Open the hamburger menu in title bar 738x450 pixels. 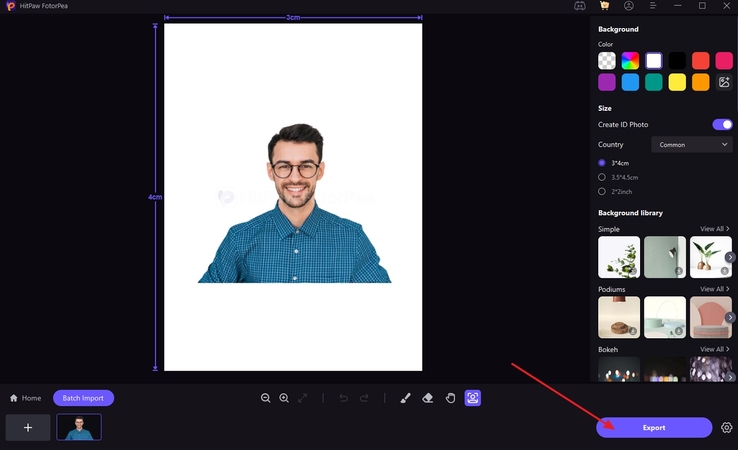pyautogui.click(x=652, y=6)
